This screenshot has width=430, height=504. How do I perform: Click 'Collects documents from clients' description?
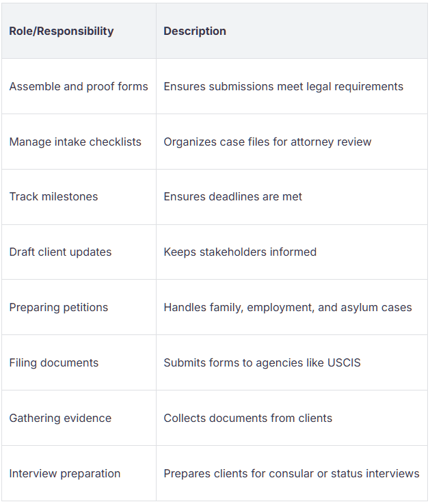pyautogui.click(x=247, y=418)
